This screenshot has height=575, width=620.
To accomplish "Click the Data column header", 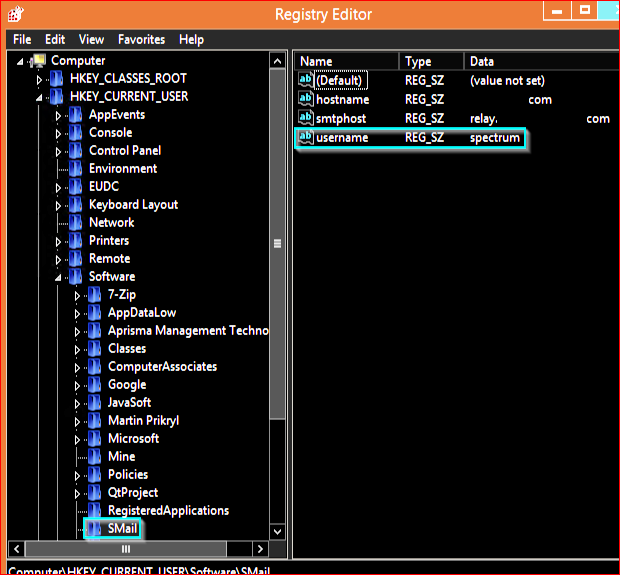I will 540,61.
